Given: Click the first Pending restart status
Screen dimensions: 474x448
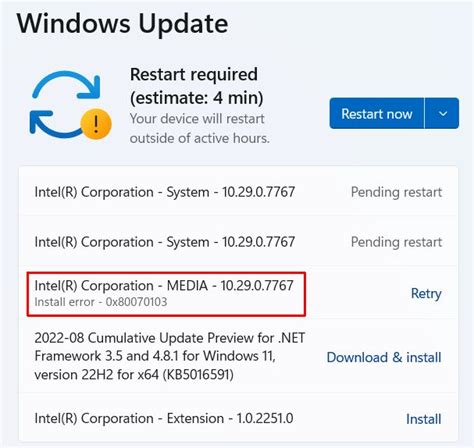Looking at the screenshot, I should (396, 192).
